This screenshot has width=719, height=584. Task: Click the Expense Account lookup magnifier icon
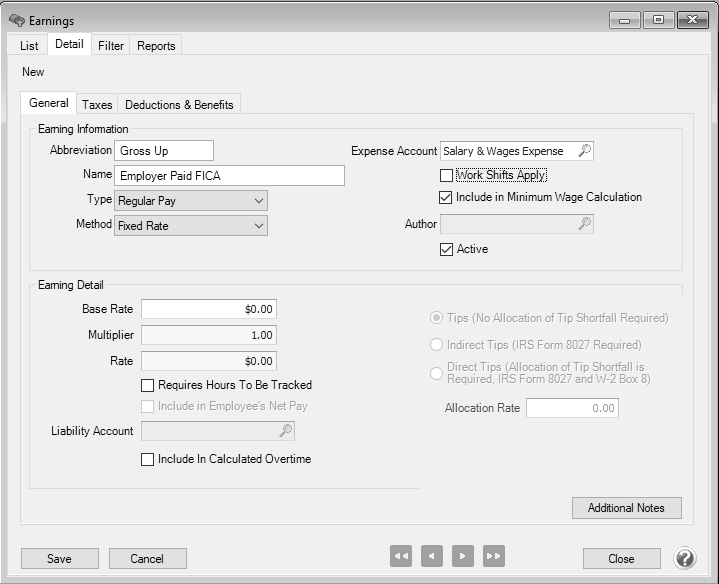click(585, 151)
